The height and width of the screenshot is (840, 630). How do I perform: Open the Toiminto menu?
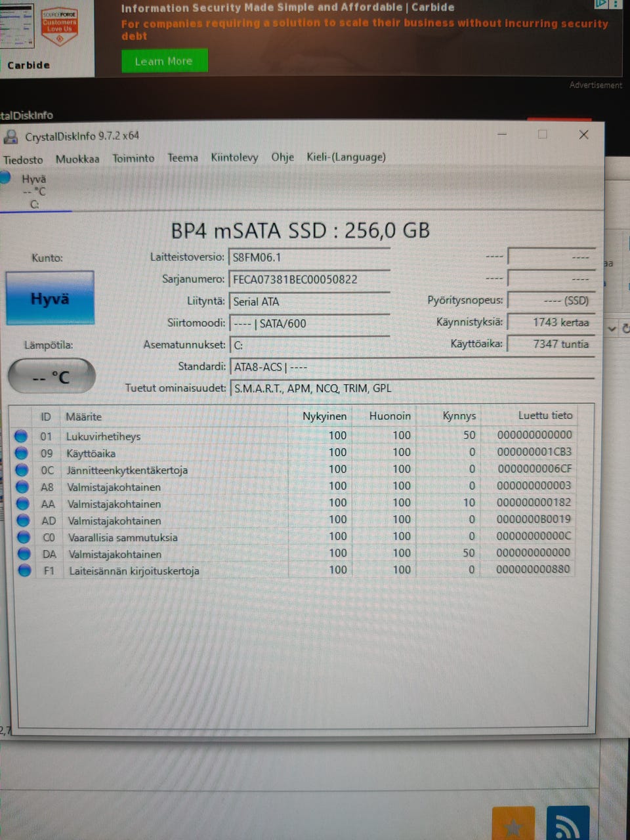133,158
